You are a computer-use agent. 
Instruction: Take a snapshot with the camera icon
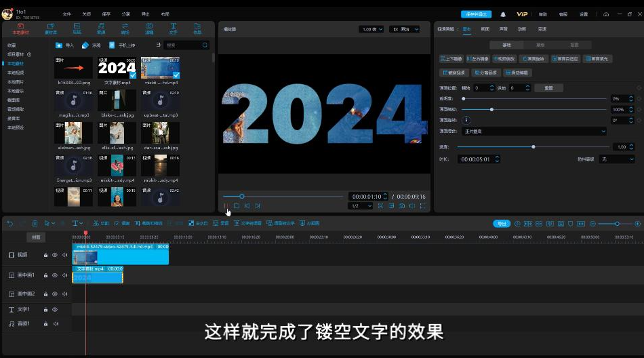[402, 206]
